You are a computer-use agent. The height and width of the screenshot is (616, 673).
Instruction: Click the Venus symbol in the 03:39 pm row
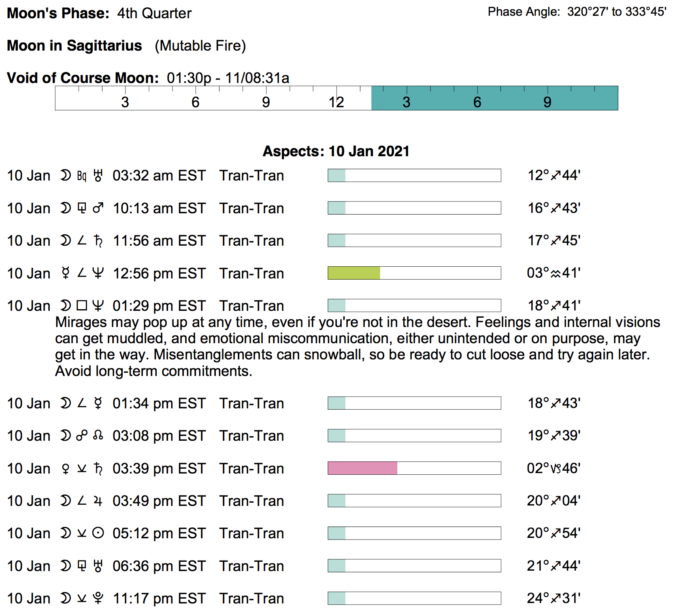(65, 469)
